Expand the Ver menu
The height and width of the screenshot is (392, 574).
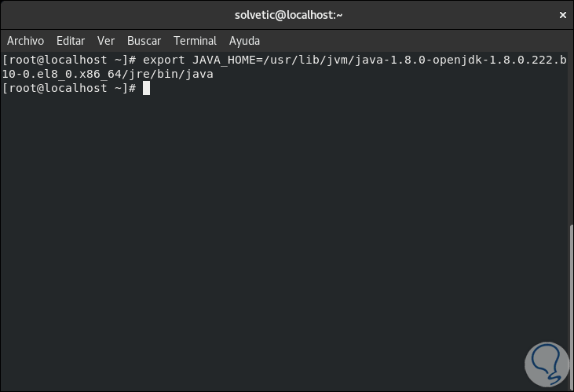(106, 41)
